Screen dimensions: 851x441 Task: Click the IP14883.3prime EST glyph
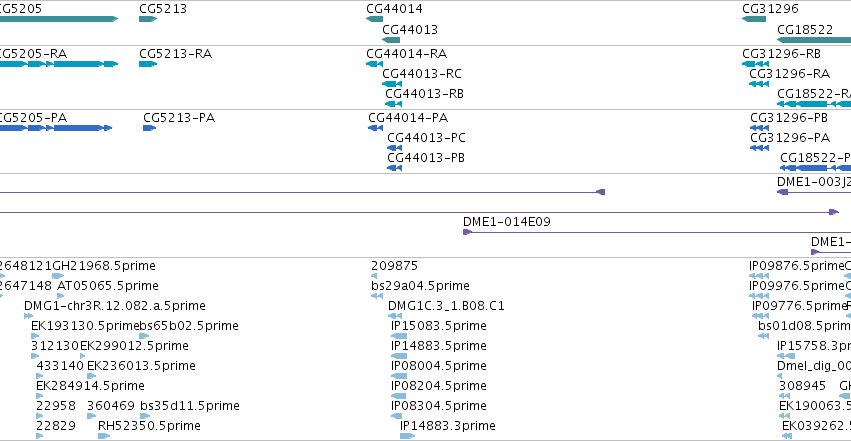pos(407,436)
